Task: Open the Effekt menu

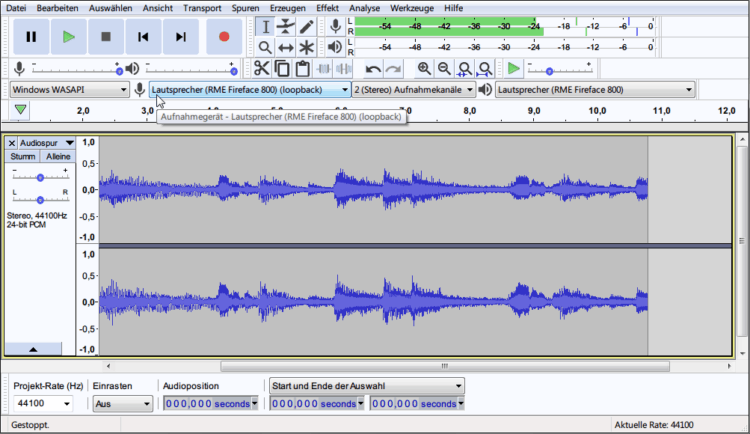Action: pos(327,8)
